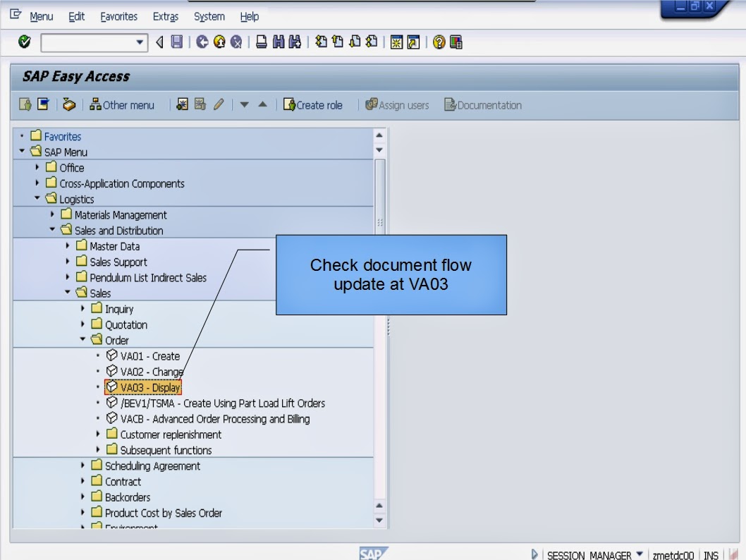Screen dimensions: 746x560
Task: Open the Menu menu
Action: coord(42,17)
